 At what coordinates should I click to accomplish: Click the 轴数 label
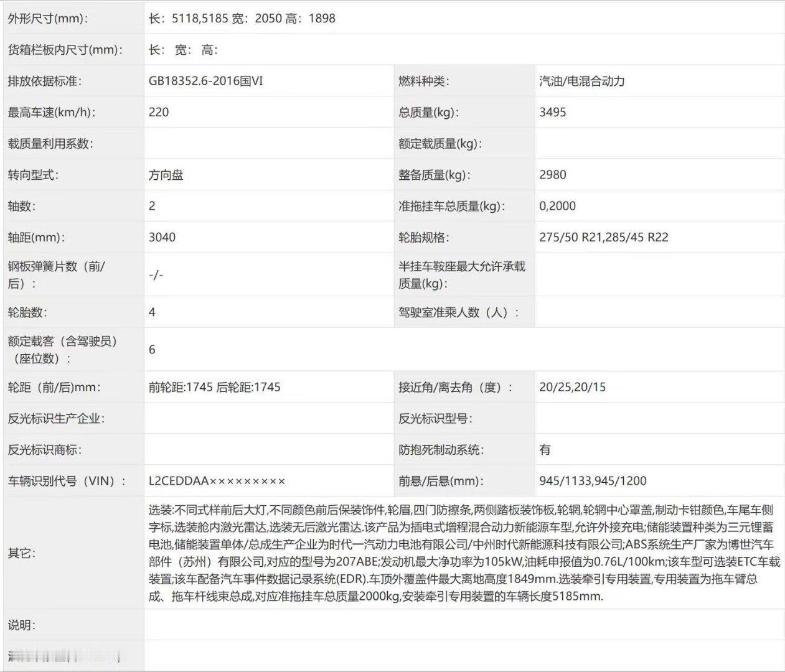pos(21,206)
